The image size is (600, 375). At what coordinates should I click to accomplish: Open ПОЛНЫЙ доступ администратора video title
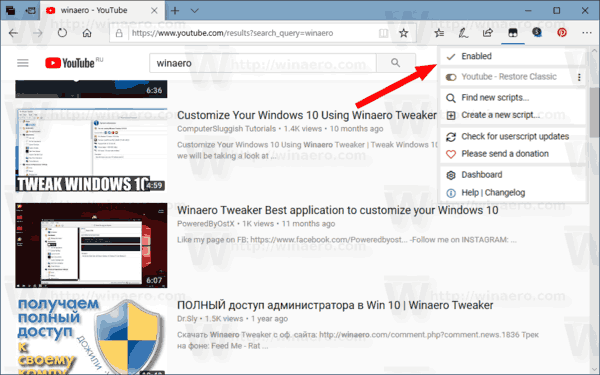pyautogui.click(x=335, y=305)
